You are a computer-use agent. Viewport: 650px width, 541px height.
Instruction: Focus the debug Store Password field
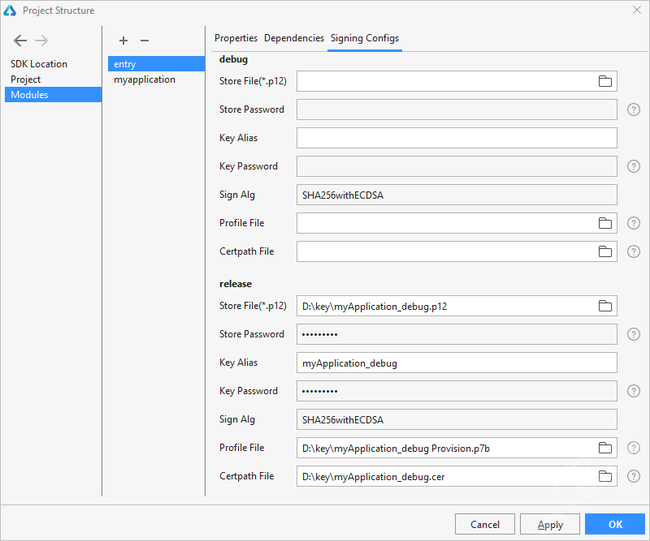[x=456, y=109]
